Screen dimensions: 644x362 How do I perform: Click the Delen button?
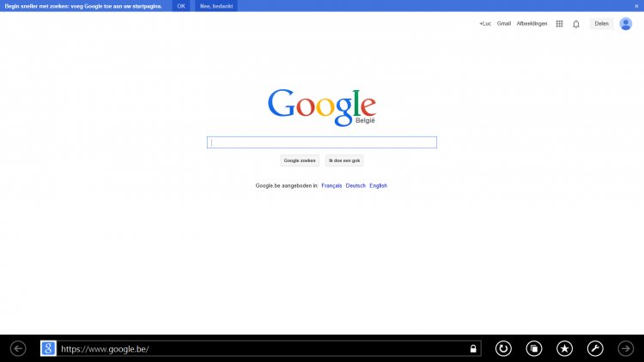[x=601, y=24]
